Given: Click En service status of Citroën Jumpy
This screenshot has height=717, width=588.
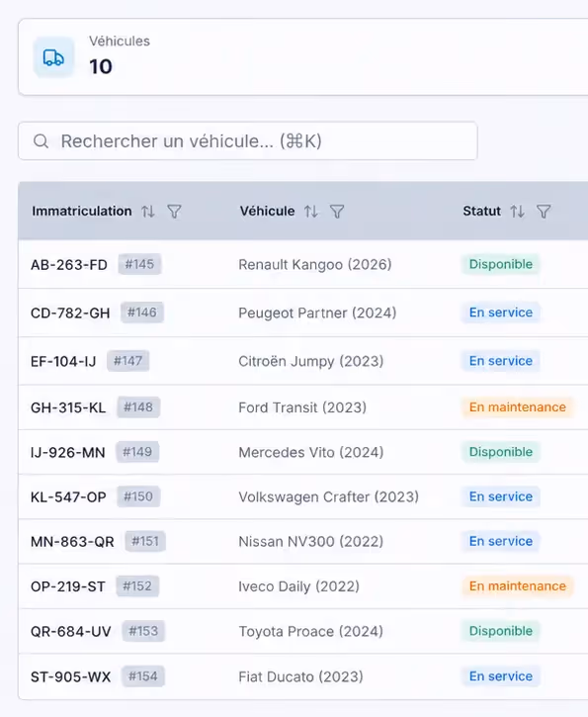Looking at the screenshot, I should (x=501, y=361).
